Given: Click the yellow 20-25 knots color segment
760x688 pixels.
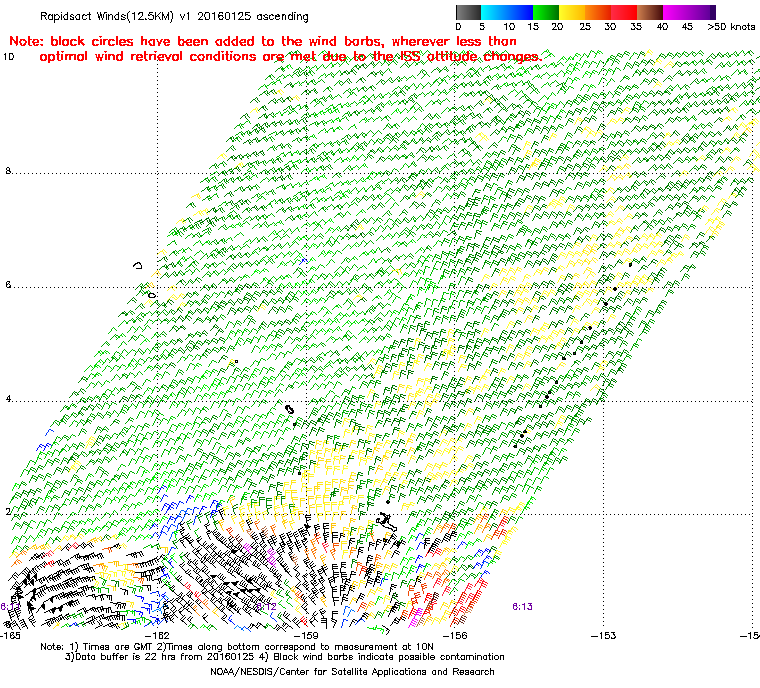Looking at the screenshot, I should coord(572,12).
